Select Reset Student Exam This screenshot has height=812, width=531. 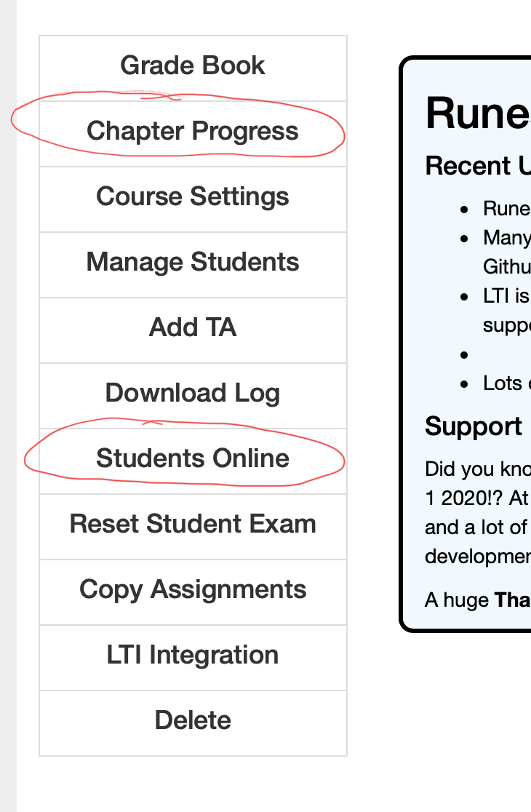[x=193, y=525]
